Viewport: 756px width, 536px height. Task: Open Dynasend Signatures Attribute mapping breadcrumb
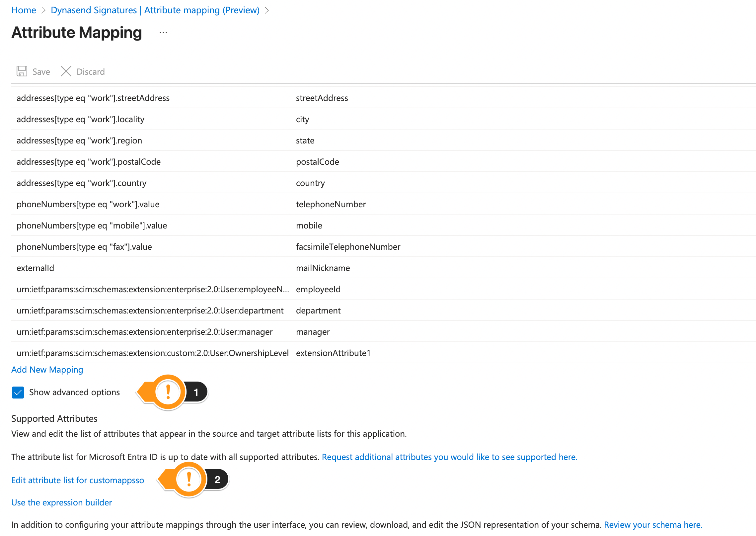(x=155, y=10)
